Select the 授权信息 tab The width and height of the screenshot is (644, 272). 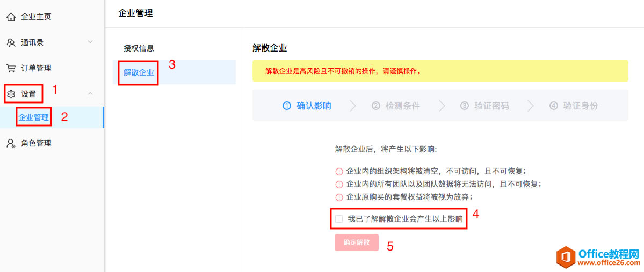coord(139,48)
